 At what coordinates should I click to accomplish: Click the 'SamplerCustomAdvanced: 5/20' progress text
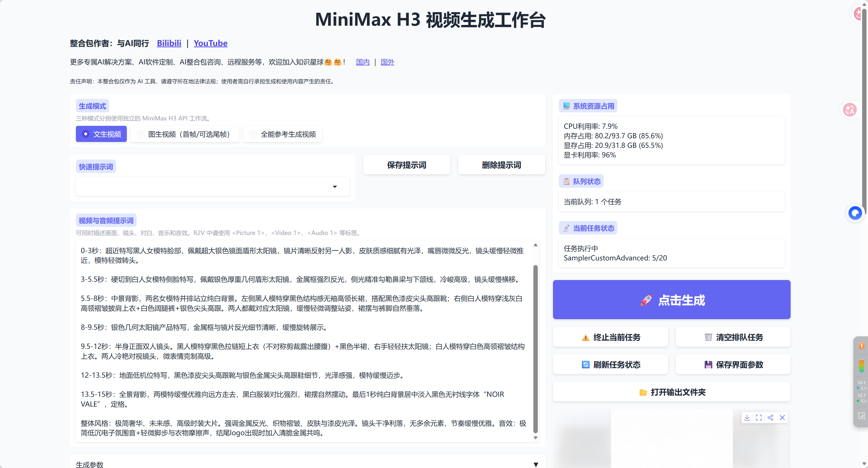pyautogui.click(x=615, y=258)
